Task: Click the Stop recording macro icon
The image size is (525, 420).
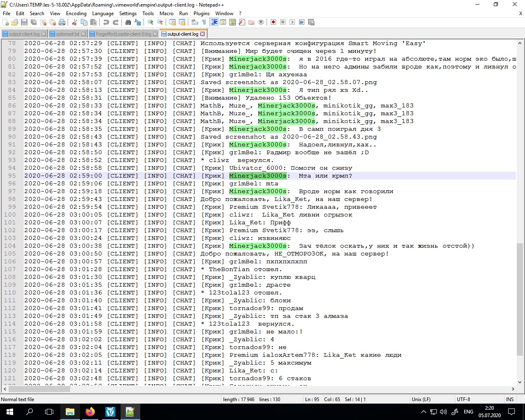Action: pyautogui.click(x=283, y=22)
